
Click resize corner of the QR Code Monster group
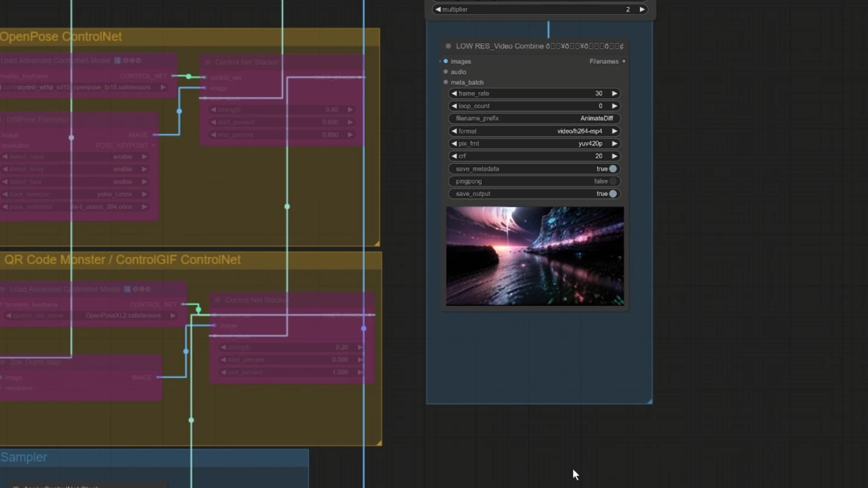point(379,443)
